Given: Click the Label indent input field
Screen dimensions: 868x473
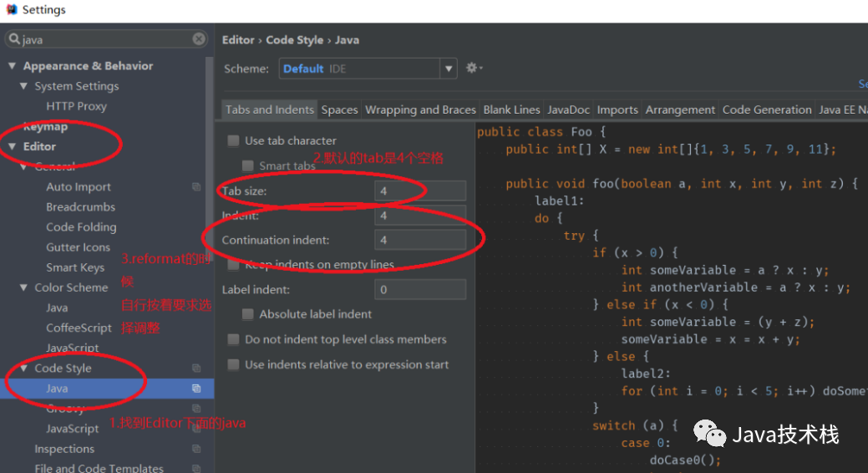Looking at the screenshot, I should [420, 290].
